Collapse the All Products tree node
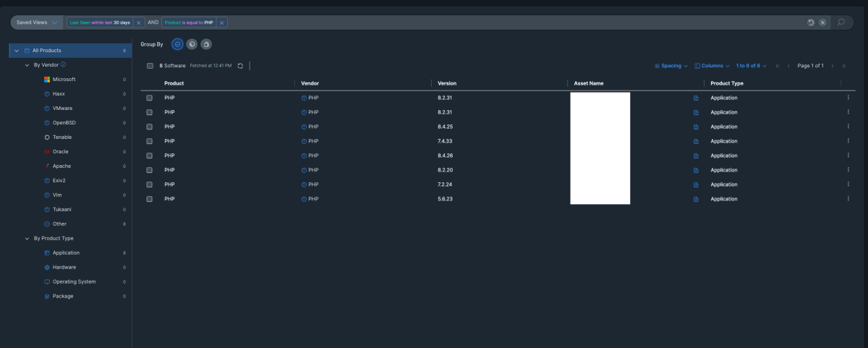The width and height of the screenshot is (868, 348). click(17, 51)
